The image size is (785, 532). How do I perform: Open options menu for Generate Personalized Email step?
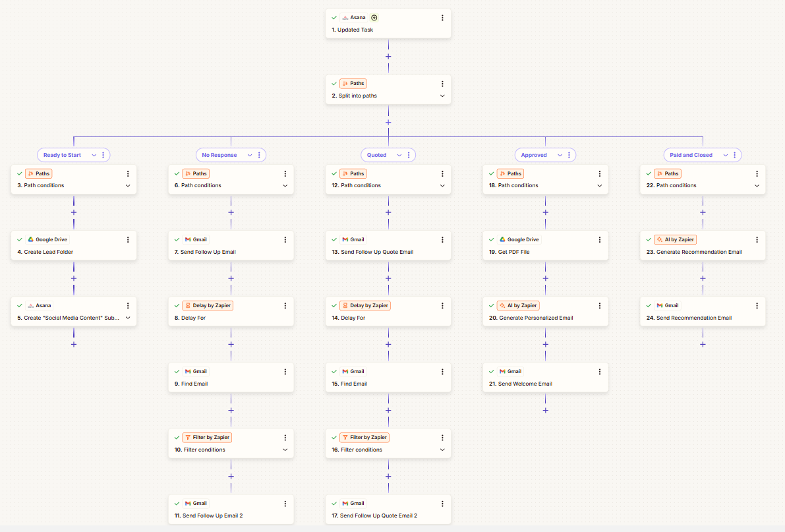[x=599, y=306]
